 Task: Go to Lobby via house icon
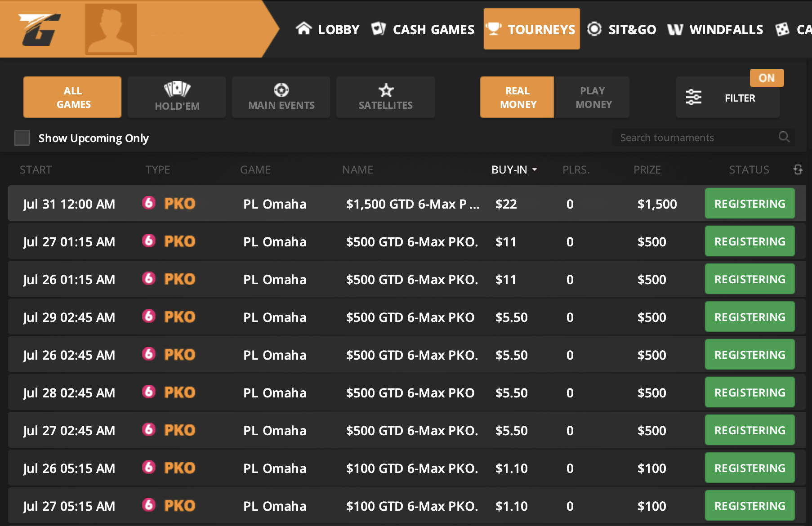304,29
